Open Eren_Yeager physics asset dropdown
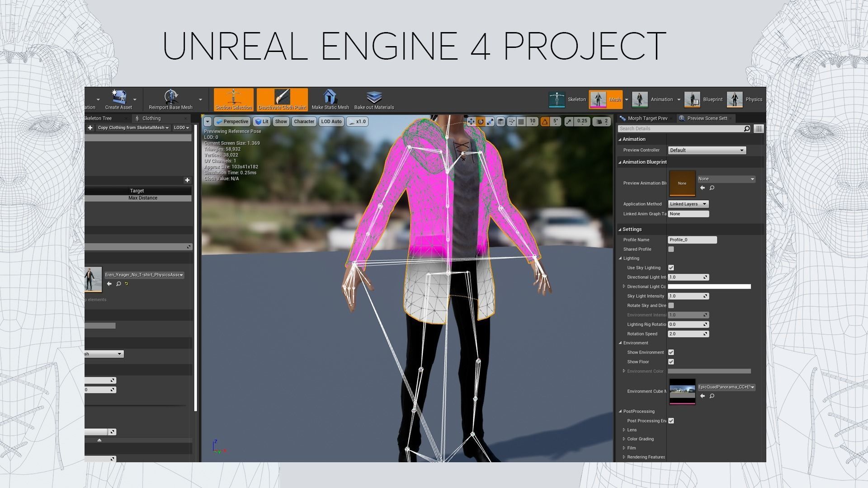 (144, 275)
